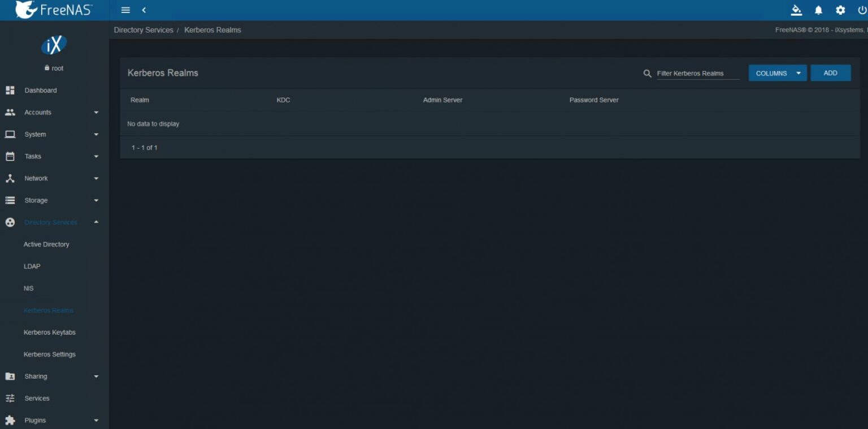Viewport: 868px width, 429px height.
Task: Open the settings gear icon
Action: pos(840,10)
